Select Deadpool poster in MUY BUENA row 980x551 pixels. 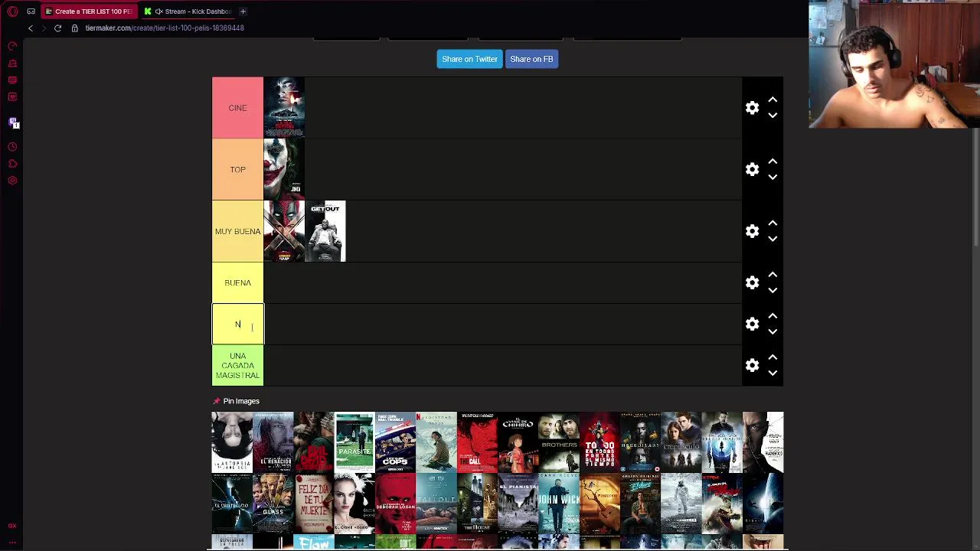[x=284, y=231]
